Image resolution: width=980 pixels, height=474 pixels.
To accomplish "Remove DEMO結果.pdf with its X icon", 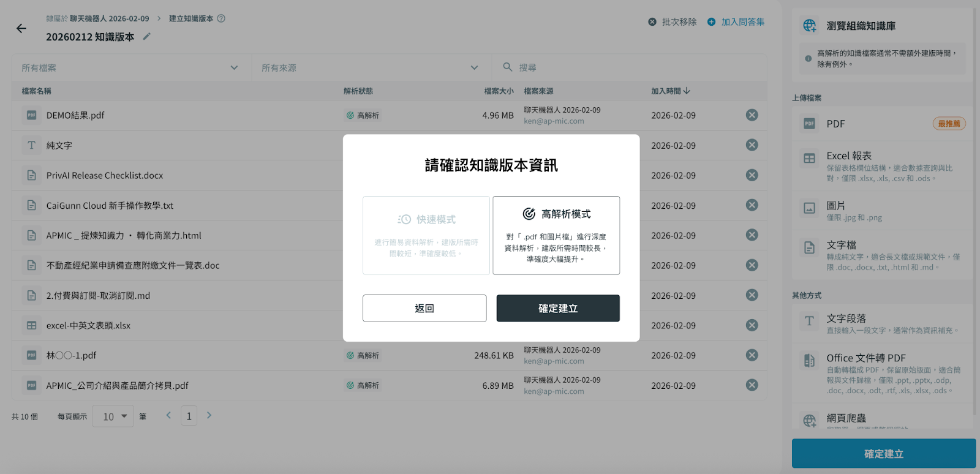I will [752, 115].
